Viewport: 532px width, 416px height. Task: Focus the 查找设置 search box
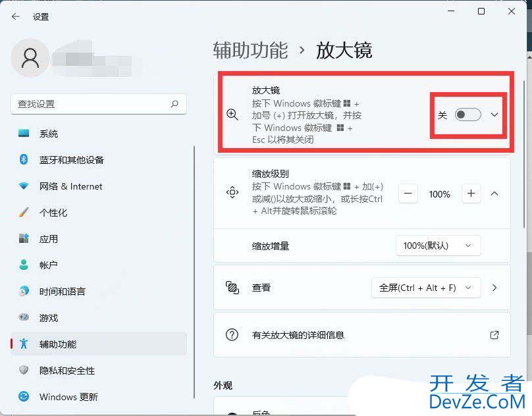(99, 104)
